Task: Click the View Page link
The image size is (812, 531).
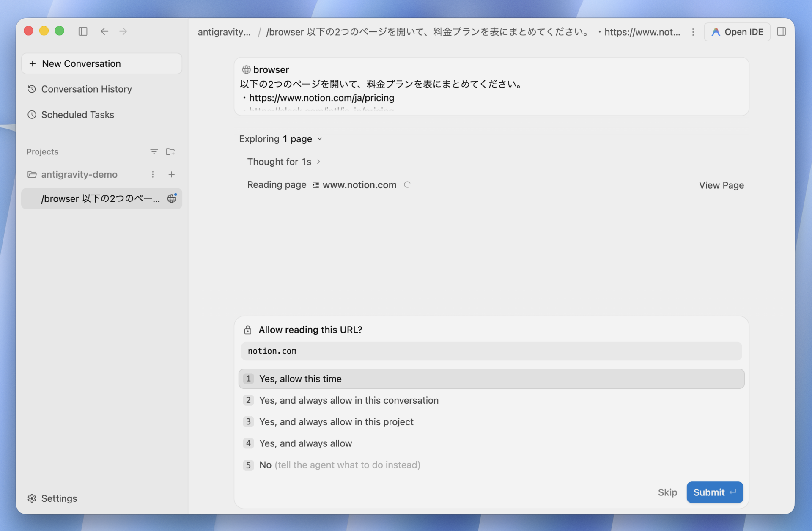Action: coord(721,185)
